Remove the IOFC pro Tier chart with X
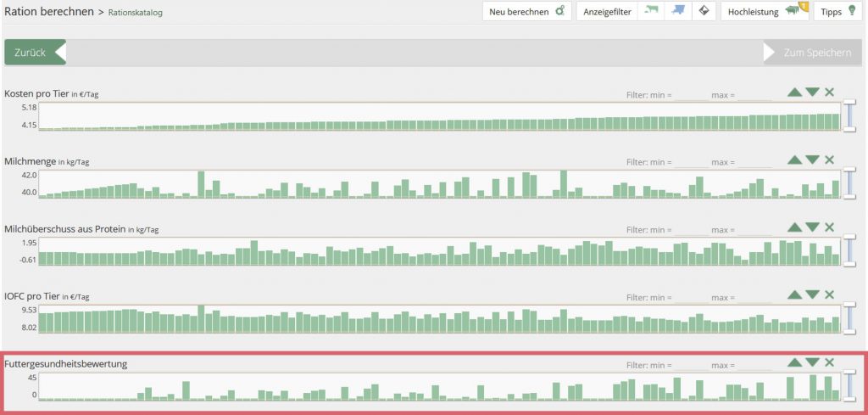This screenshot has height=415, width=868. pyautogui.click(x=829, y=294)
